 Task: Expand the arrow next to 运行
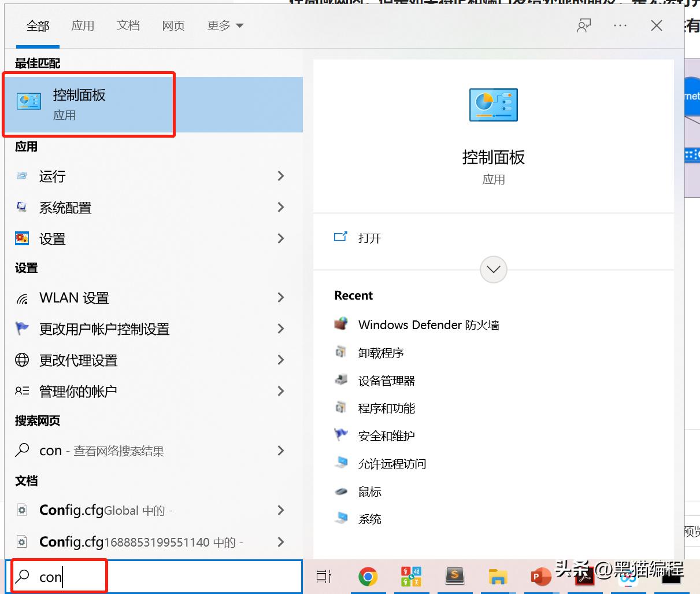(x=280, y=176)
